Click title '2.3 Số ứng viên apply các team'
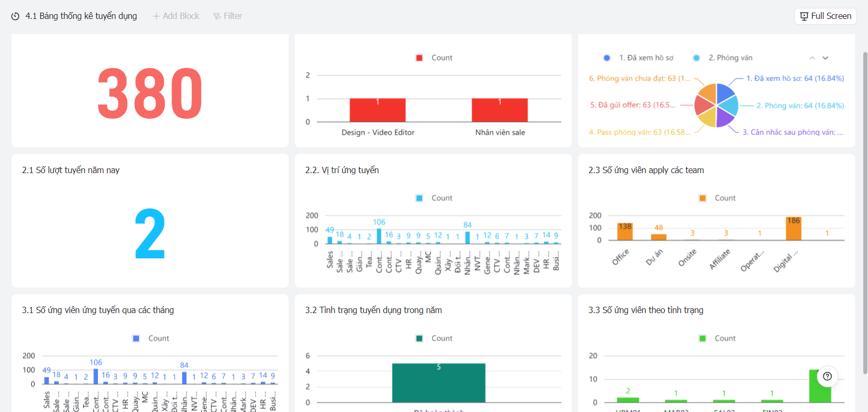Image resolution: width=868 pixels, height=412 pixels. tap(646, 170)
